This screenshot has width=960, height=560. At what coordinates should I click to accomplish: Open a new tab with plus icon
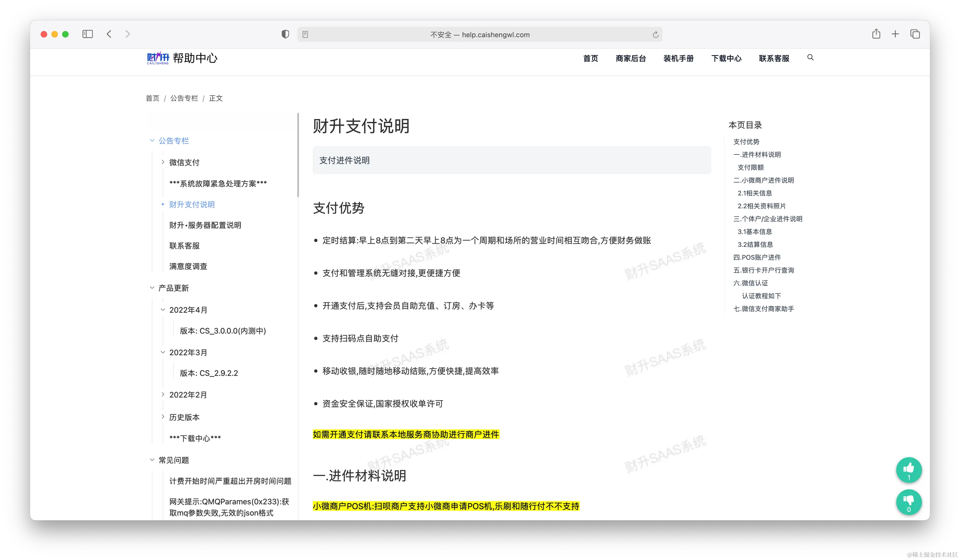coord(895,34)
